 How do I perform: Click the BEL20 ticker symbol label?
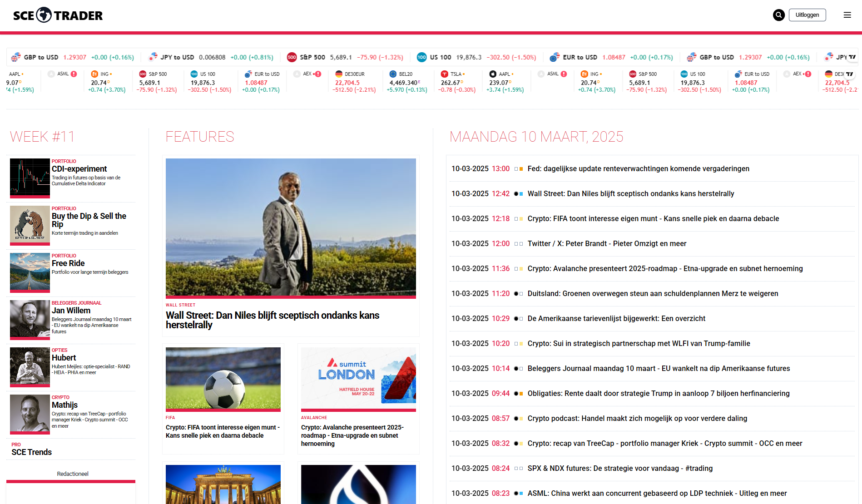(406, 74)
